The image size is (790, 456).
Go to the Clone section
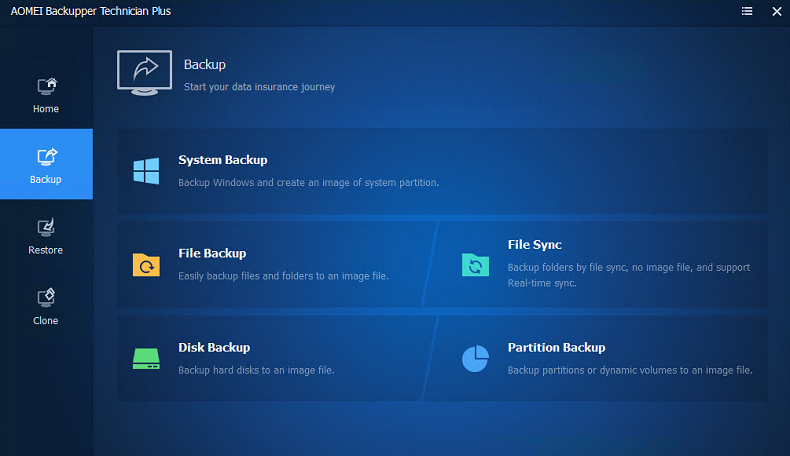click(46, 306)
